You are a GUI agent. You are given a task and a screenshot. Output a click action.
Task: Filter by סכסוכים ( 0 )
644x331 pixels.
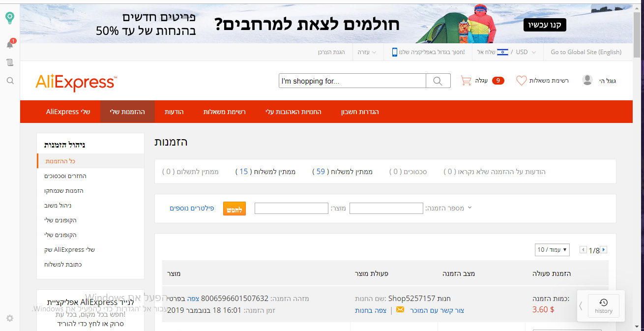click(x=408, y=172)
